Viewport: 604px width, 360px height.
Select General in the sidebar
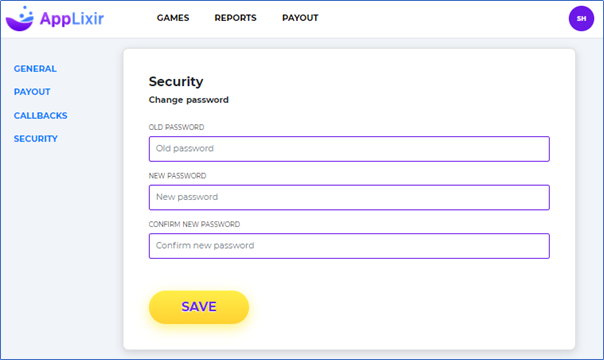(35, 69)
